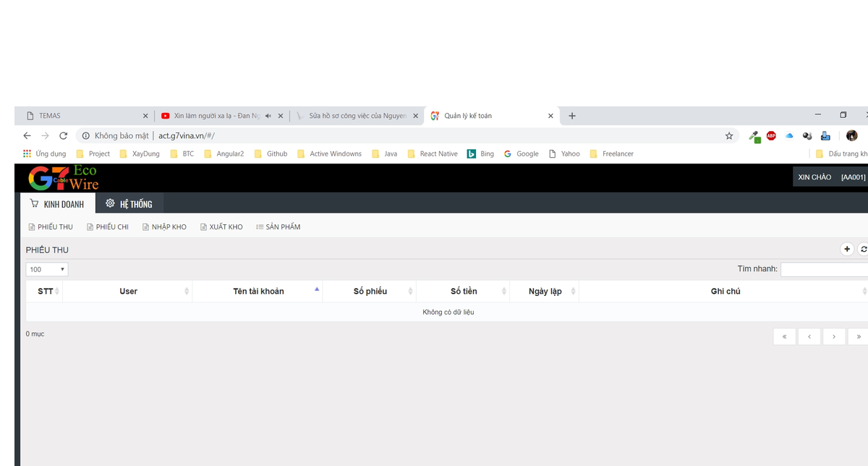Open the Dấu trang khác bookmarks folder

841,153
